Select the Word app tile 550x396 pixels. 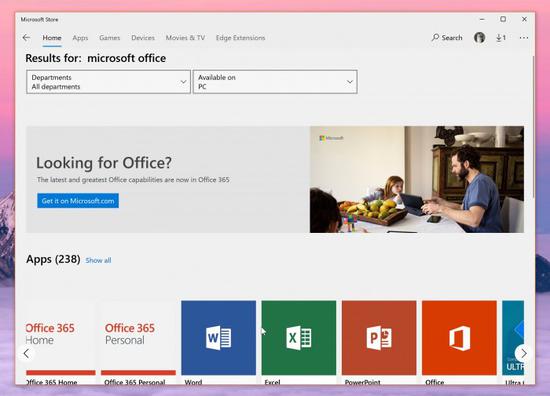pyautogui.click(x=219, y=337)
